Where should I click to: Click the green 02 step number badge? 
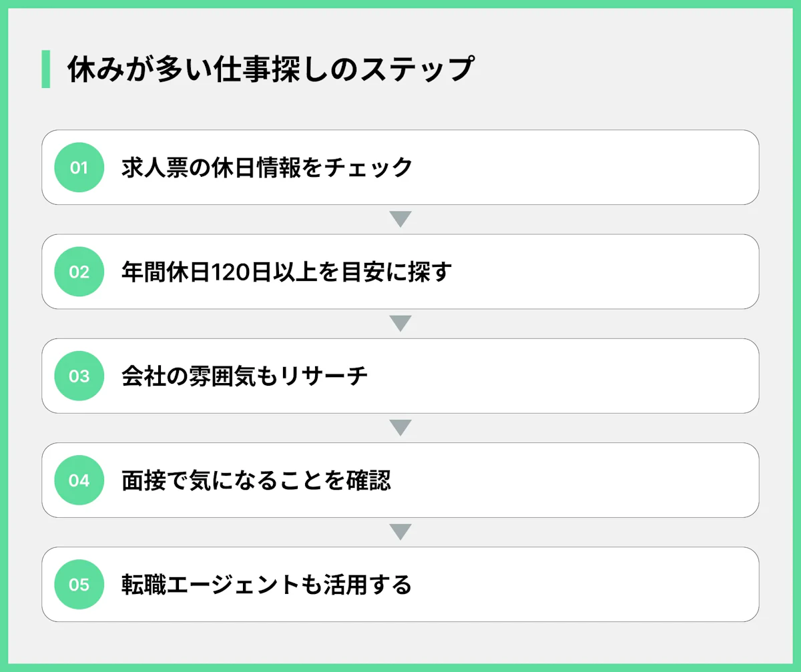pyautogui.click(x=79, y=272)
